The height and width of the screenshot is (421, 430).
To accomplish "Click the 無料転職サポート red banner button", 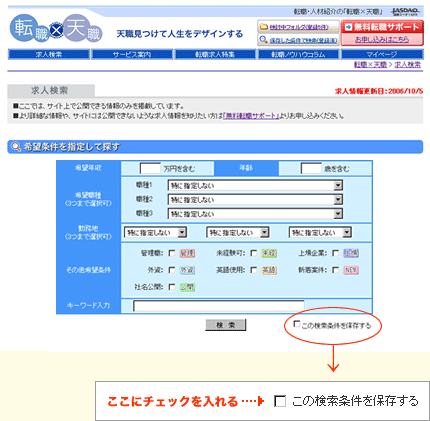I will (382, 27).
